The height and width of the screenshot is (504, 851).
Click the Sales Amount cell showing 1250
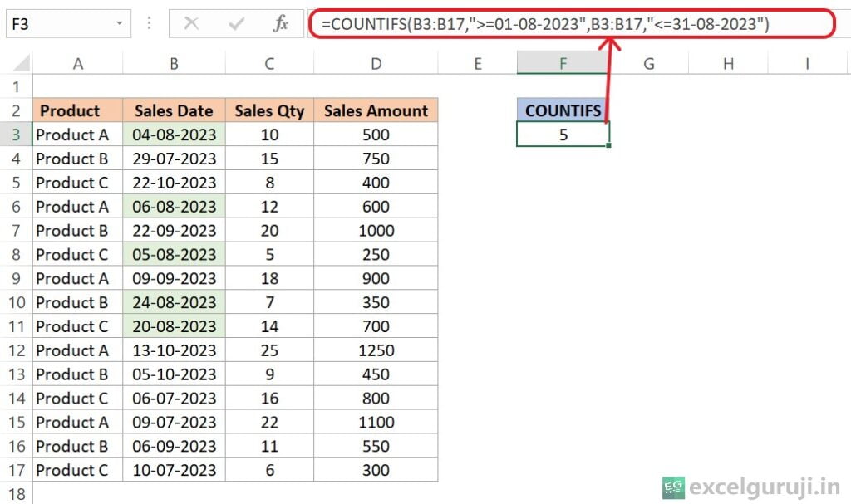click(x=376, y=350)
